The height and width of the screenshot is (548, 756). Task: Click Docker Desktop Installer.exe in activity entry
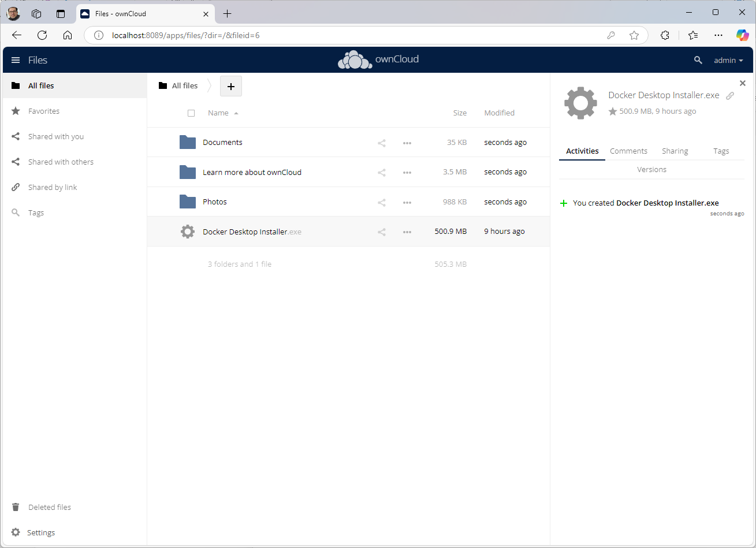click(668, 203)
